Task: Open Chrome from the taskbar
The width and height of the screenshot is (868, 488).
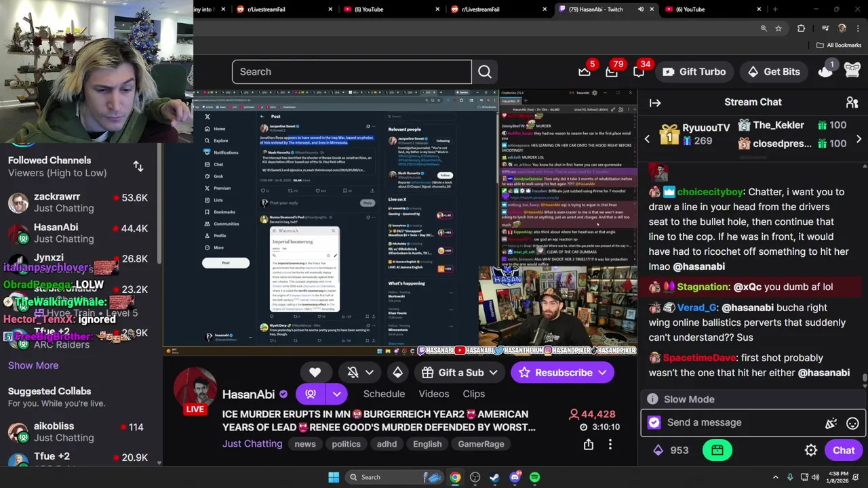Action: [455, 477]
